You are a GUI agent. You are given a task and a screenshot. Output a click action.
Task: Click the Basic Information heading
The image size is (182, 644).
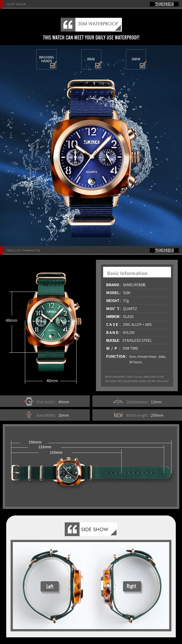click(127, 273)
